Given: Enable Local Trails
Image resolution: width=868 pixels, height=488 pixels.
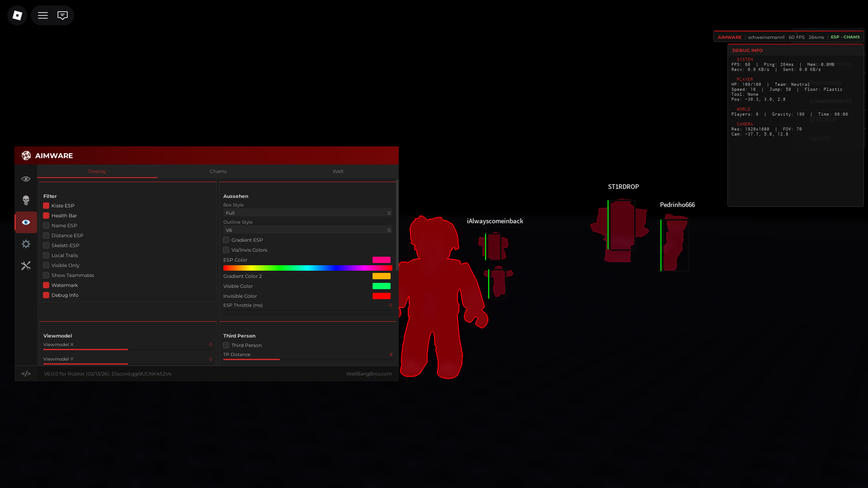Looking at the screenshot, I should [46, 255].
